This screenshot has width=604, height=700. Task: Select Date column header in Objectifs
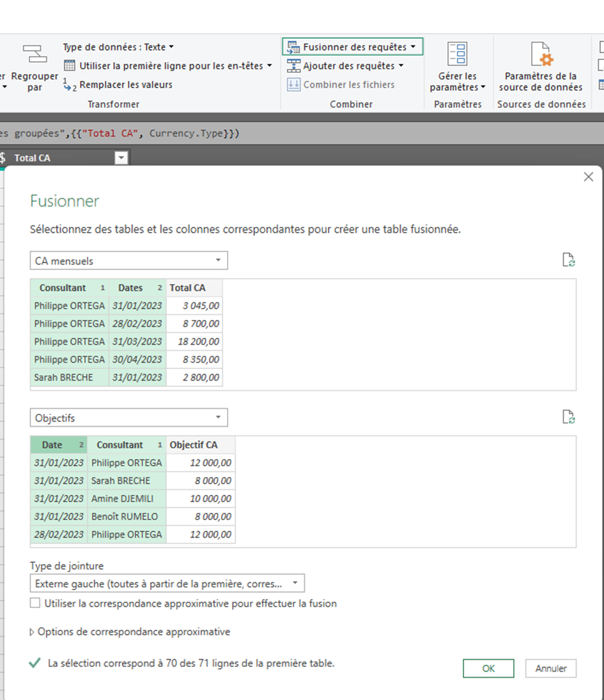[x=59, y=445]
